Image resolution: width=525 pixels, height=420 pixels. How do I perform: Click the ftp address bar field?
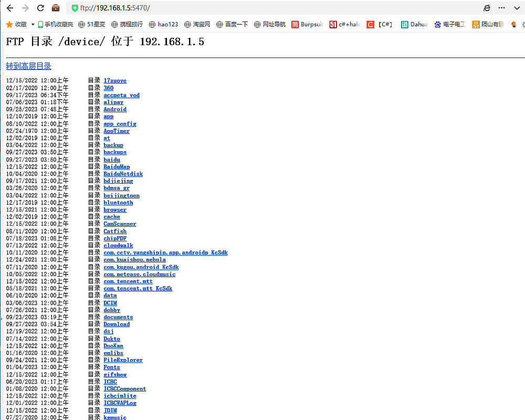pos(262,8)
